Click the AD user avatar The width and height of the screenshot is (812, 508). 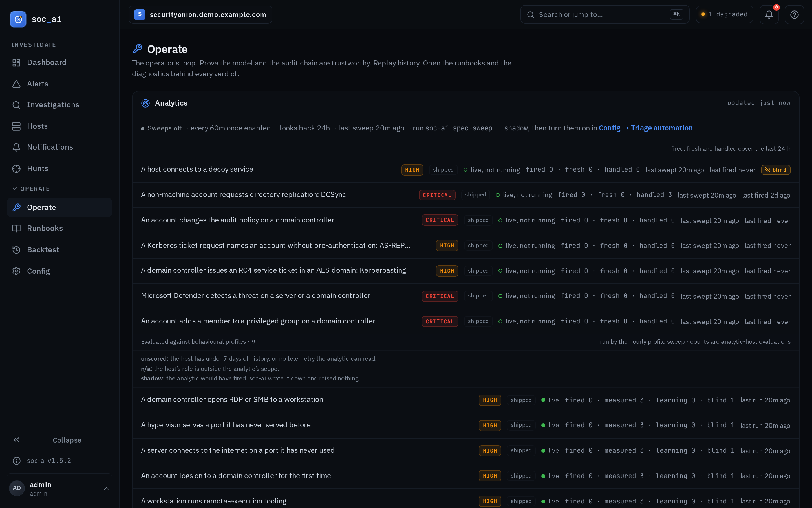(17, 488)
